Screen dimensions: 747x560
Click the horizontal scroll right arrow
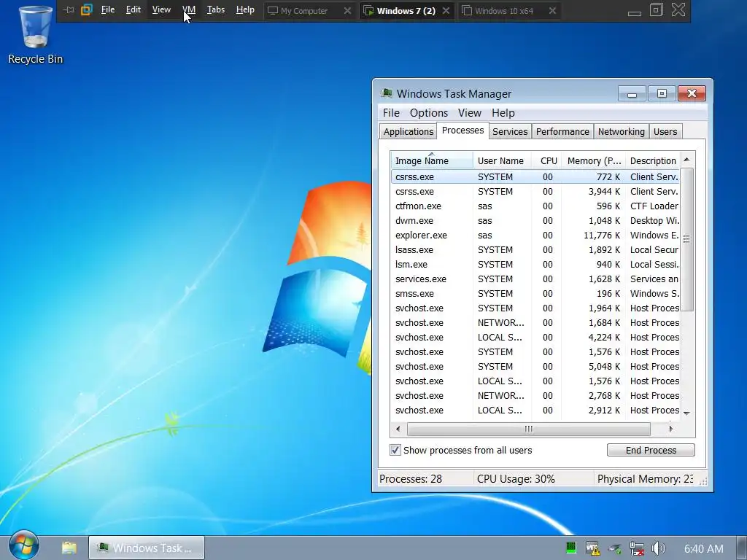coord(671,429)
